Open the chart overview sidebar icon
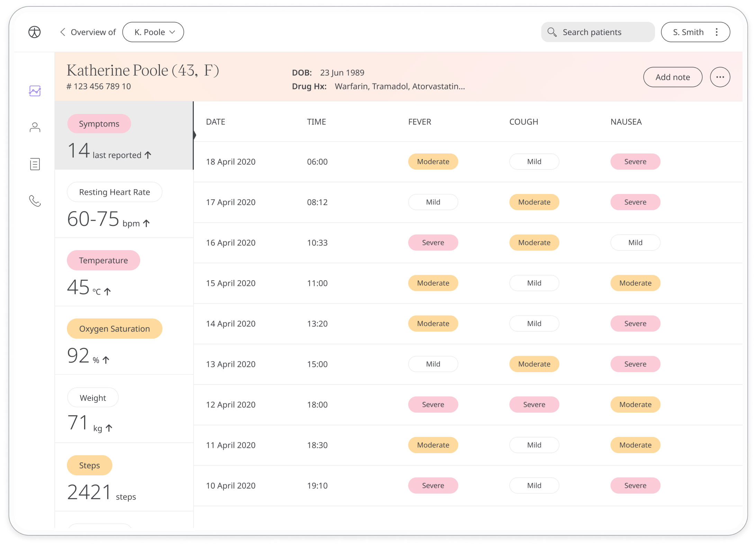This screenshot has height=546, width=756. coord(35,91)
